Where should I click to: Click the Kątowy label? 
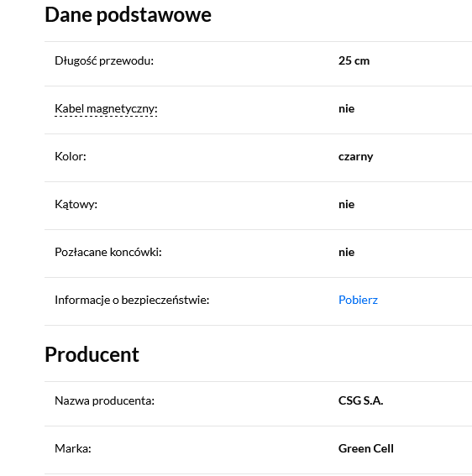76,205
